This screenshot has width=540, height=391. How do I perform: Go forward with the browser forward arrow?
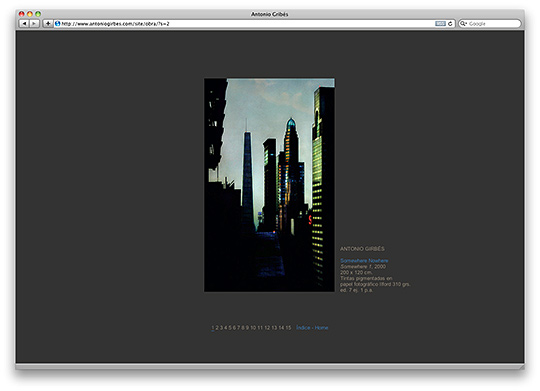click(34, 23)
